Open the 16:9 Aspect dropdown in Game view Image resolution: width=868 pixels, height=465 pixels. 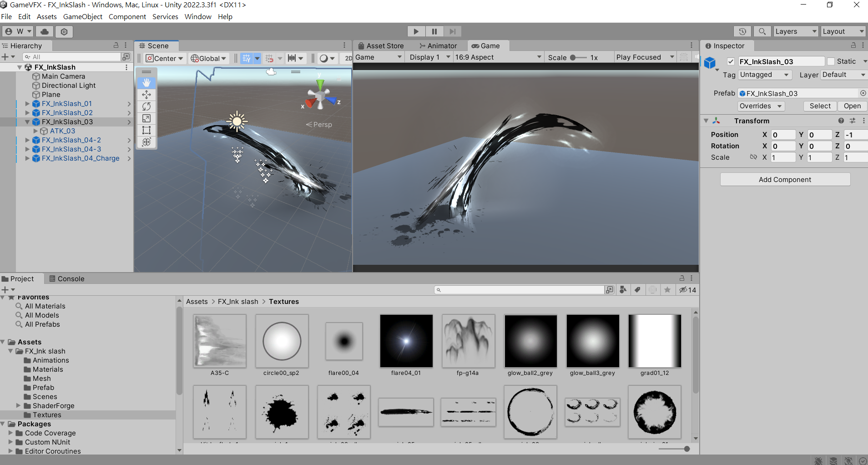[x=499, y=57]
